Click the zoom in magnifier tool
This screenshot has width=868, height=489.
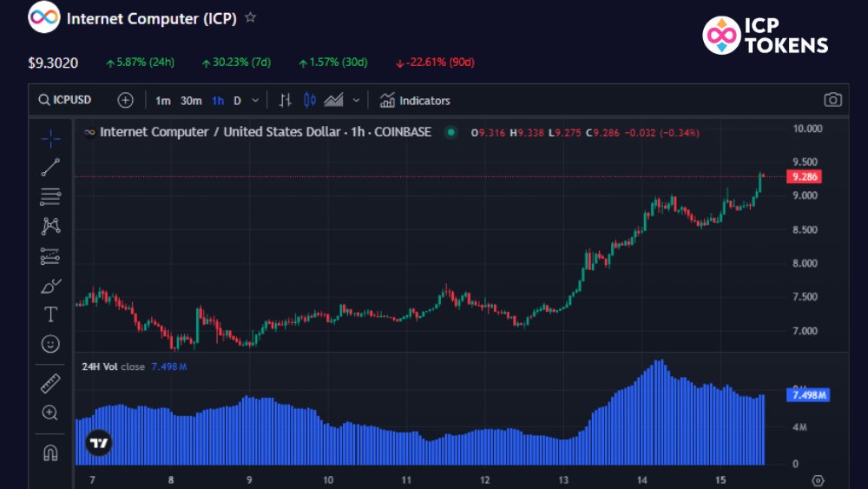tap(49, 413)
